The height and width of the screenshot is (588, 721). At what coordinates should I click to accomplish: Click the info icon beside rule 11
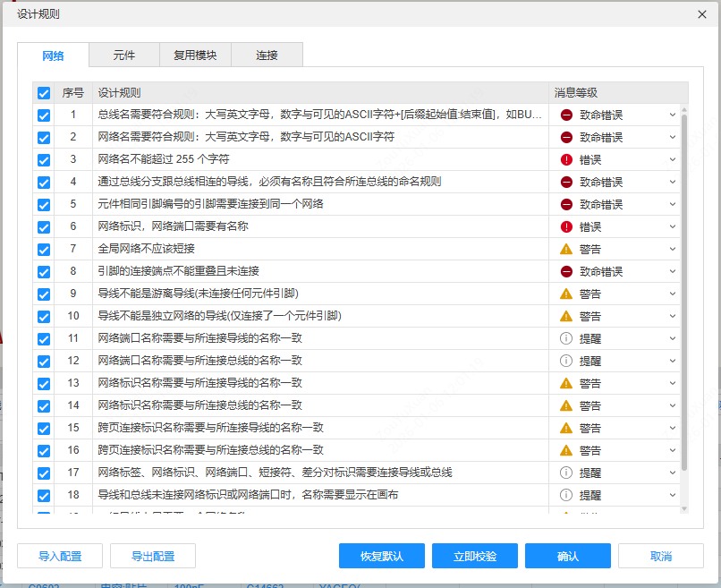tap(565, 338)
